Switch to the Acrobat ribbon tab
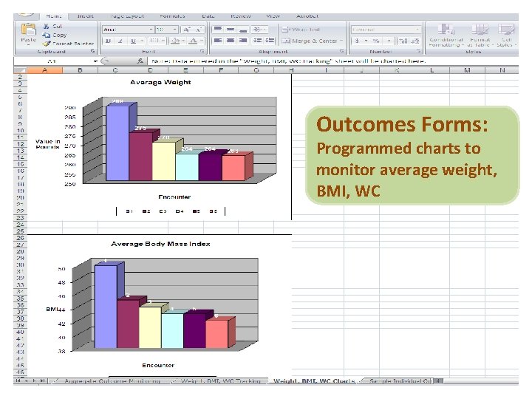The image size is (532, 399). [x=307, y=16]
